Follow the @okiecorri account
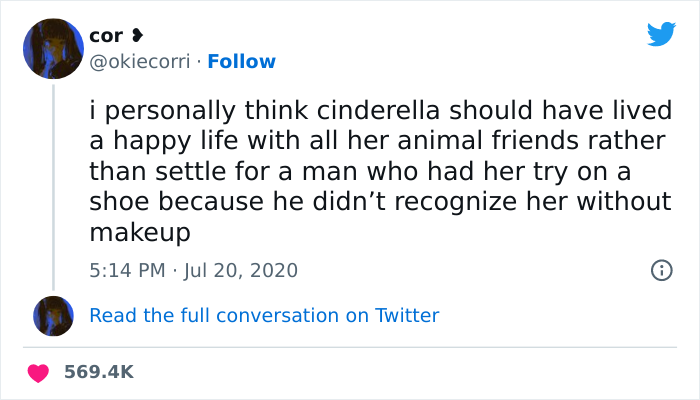 (x=243, y=62)
